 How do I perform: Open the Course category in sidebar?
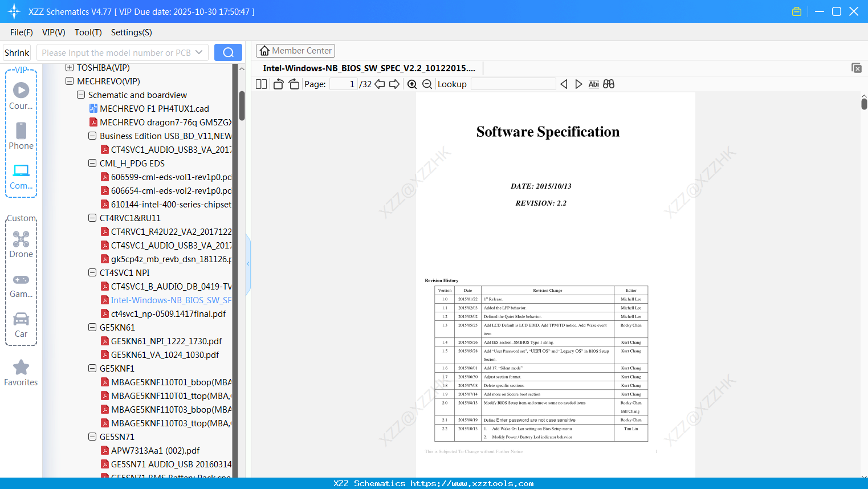point(21,96)
